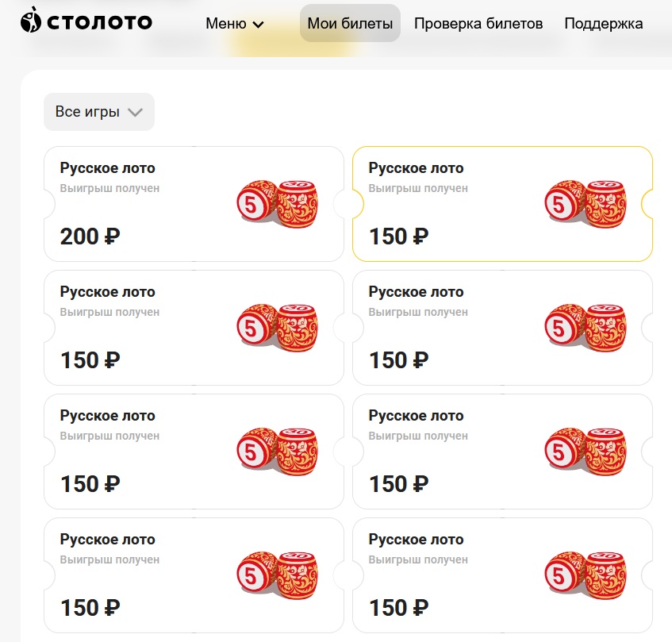This screenshot has width=672, height=642.
Task: Click the Stoloto logo
Action: (x=86, y=22)
